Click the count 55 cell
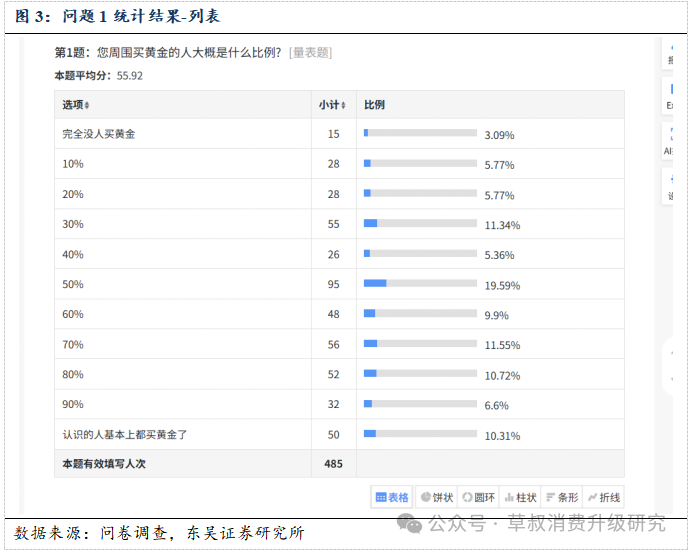 333,224
